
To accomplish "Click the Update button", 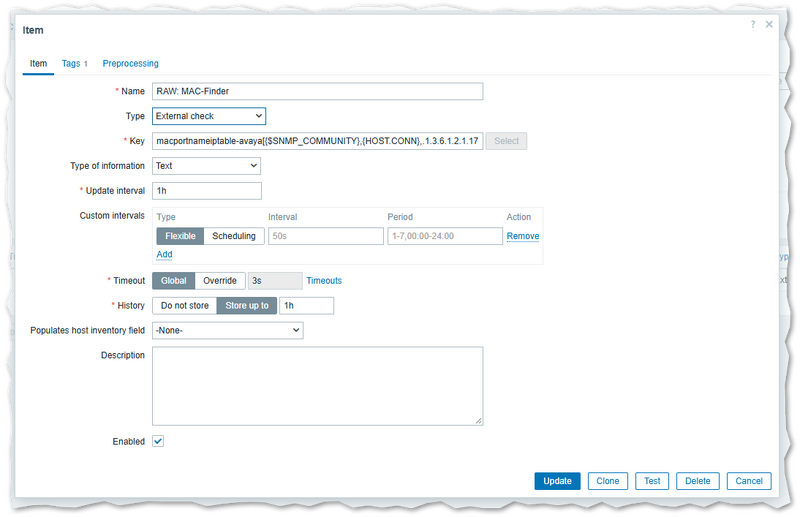I will coord(557,481).
